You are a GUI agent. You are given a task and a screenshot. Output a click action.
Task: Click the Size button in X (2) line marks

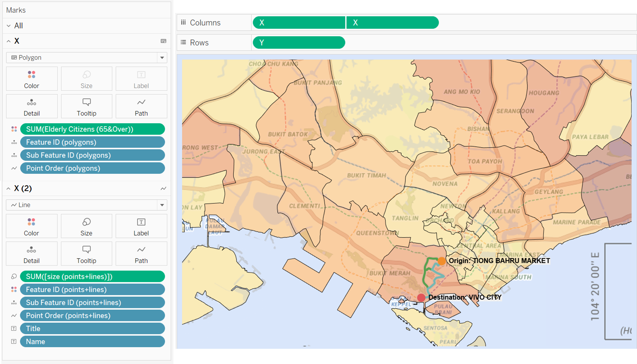coord(86,226)
